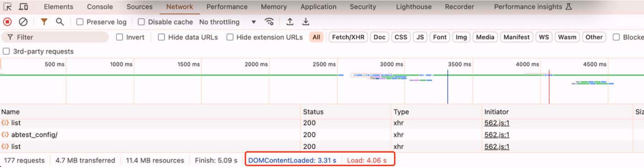Tick the Hide data URLs checkbox
This screenshot has height=167, width=644.
pyautogui.click(x=161, y=37)
